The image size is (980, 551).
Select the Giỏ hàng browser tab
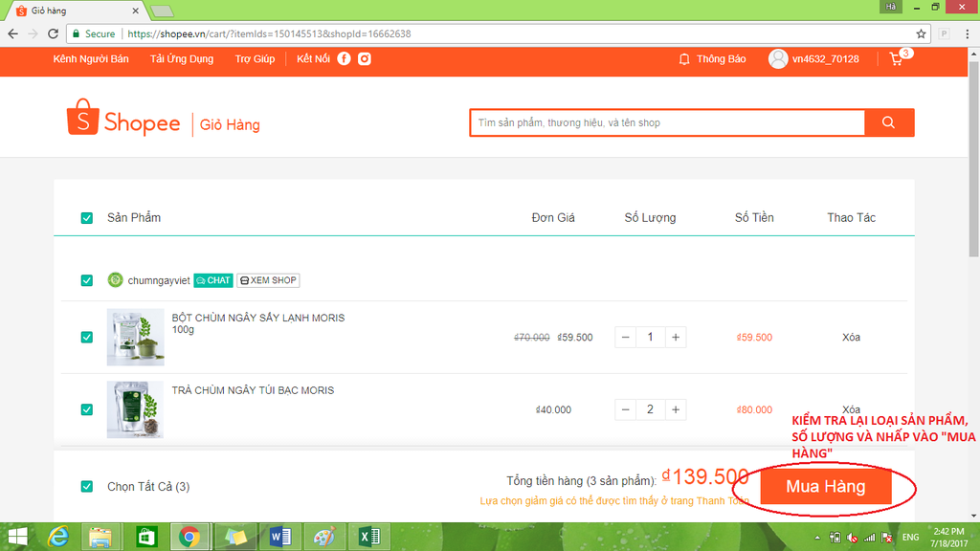tap(75, 11)
